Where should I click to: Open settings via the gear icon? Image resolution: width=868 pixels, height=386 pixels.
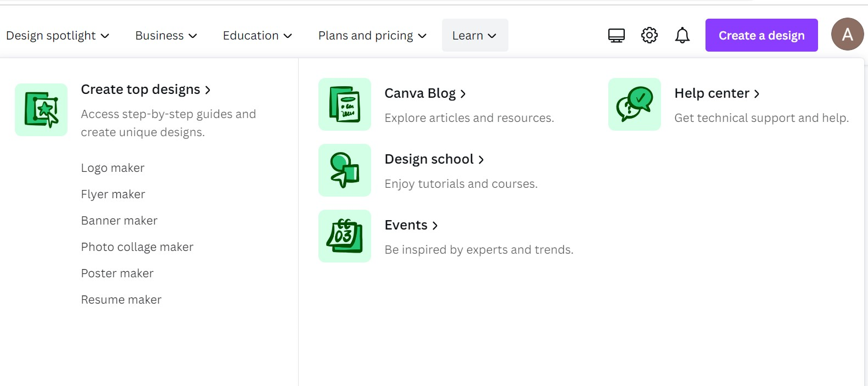point(649,36)
